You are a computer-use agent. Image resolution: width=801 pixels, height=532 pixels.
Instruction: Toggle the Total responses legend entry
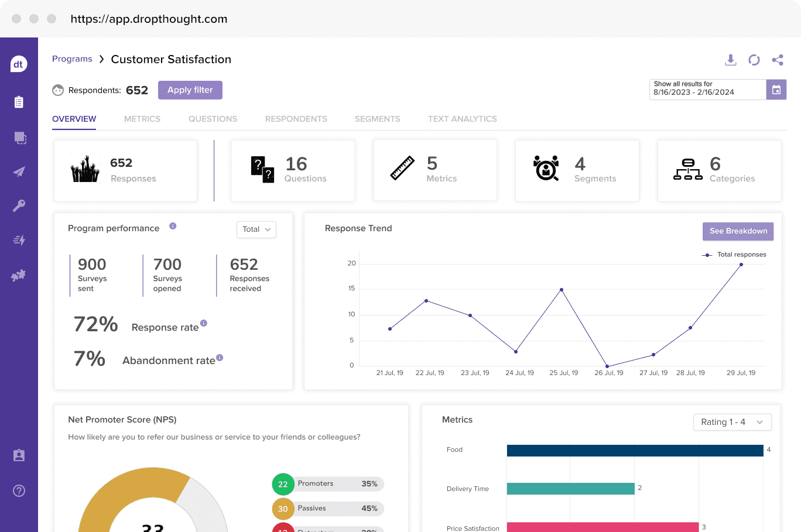[x=734, y=255]
